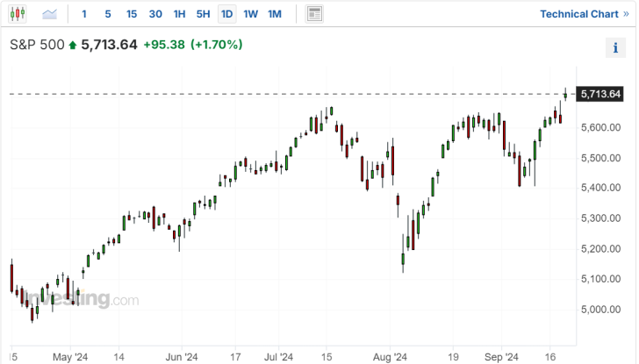
Task: Click the 5,713.64 price label on axis
Action: [x=600, y=94]
